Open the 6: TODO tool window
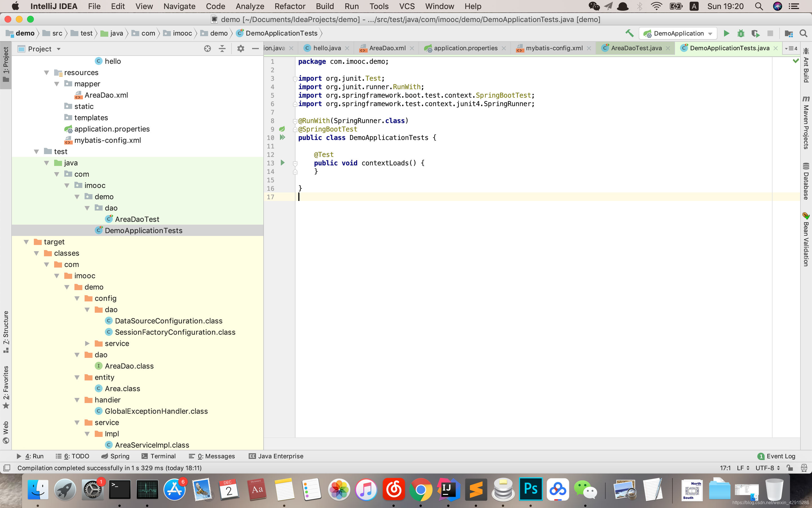812x508 pixels. [72, 456]
